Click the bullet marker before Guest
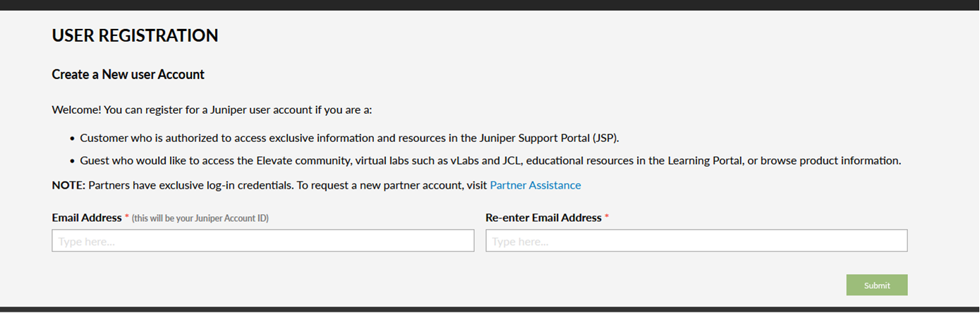980x313 pixels. [x=72, y=162]
